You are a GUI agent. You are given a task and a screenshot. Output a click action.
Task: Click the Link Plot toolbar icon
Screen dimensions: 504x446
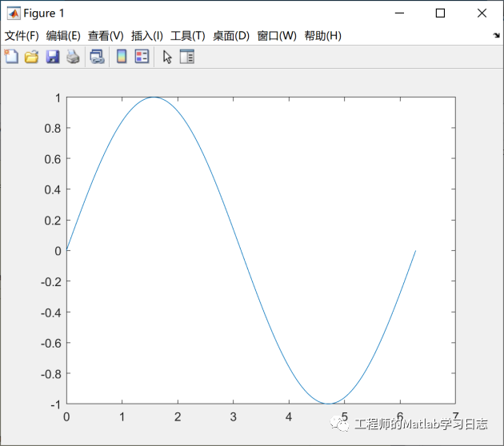tap(97, 57)
